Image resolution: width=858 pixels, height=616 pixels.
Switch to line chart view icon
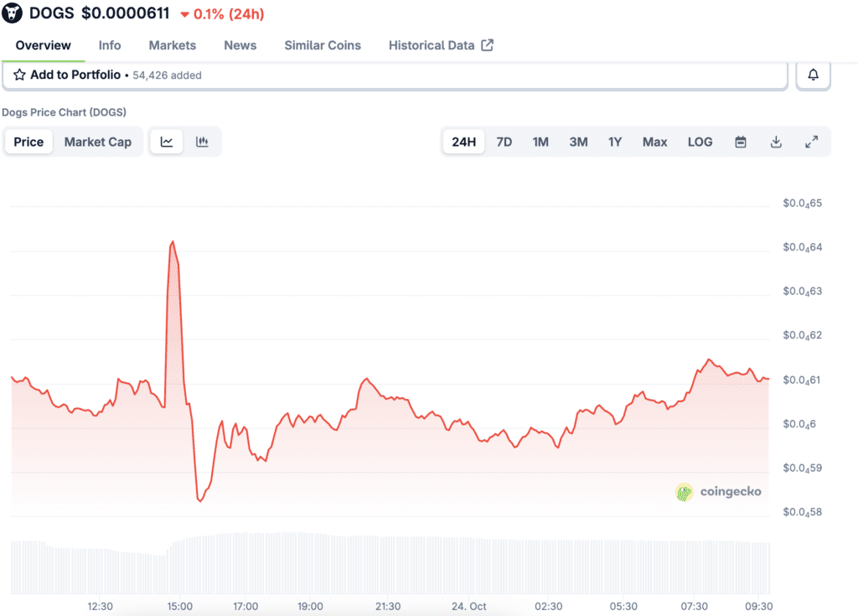(x=167, y=142)
